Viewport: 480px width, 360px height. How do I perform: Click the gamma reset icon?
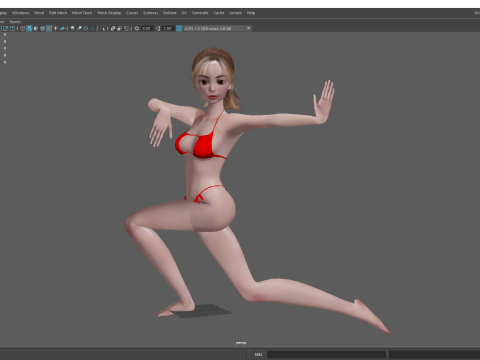[158, 28]
